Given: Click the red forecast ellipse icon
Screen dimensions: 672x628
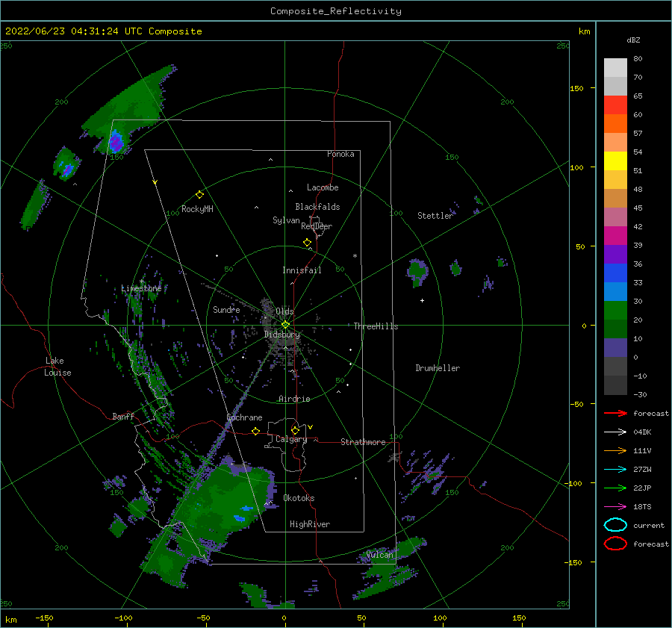Looking at the screenshot, I should coord(615,544).
